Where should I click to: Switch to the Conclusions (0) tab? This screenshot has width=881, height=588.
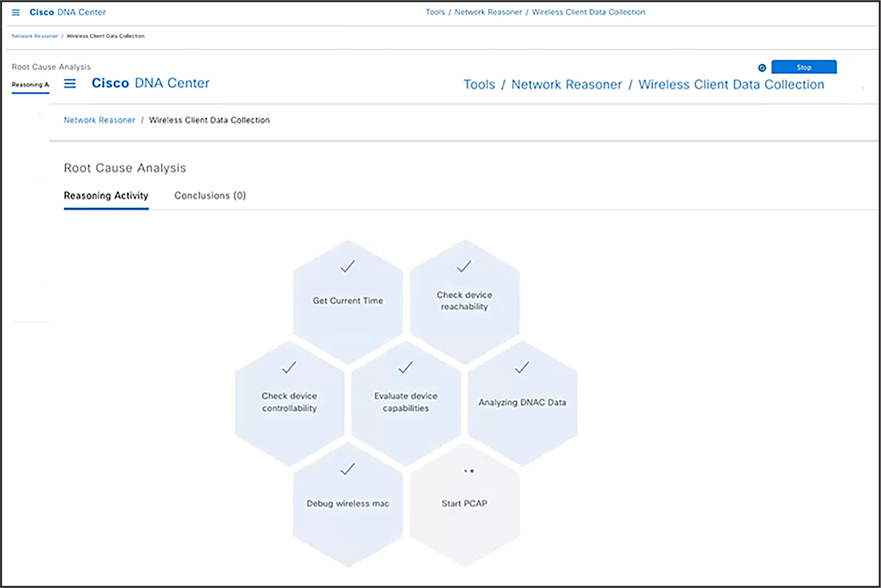click(x=210, y=196)
